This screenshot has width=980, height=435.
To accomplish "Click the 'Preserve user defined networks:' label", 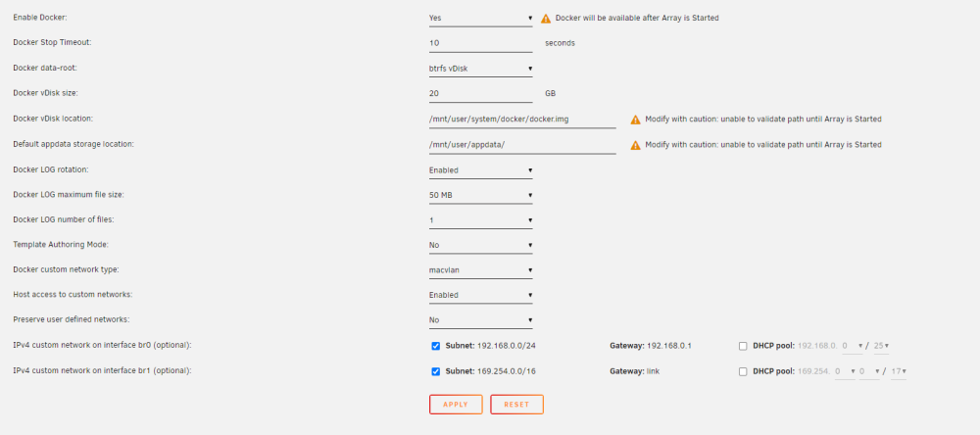I will tap(72, 319).
